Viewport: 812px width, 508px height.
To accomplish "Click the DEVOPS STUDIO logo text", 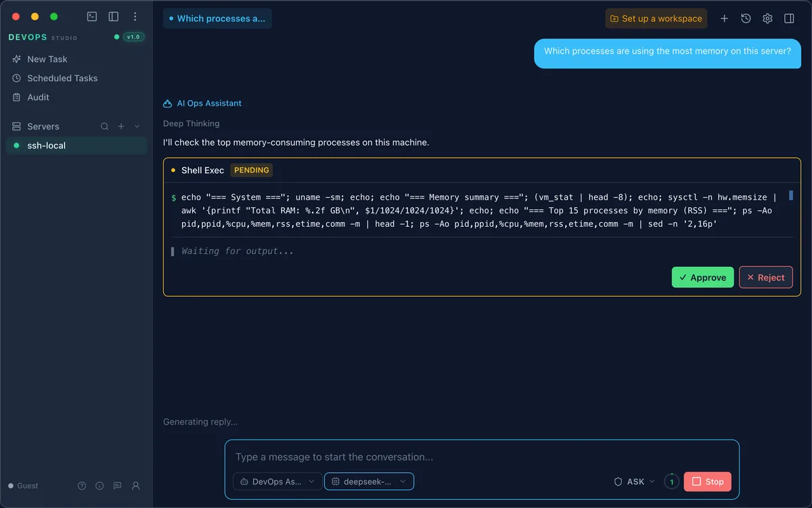I will (x=43, y=37).
